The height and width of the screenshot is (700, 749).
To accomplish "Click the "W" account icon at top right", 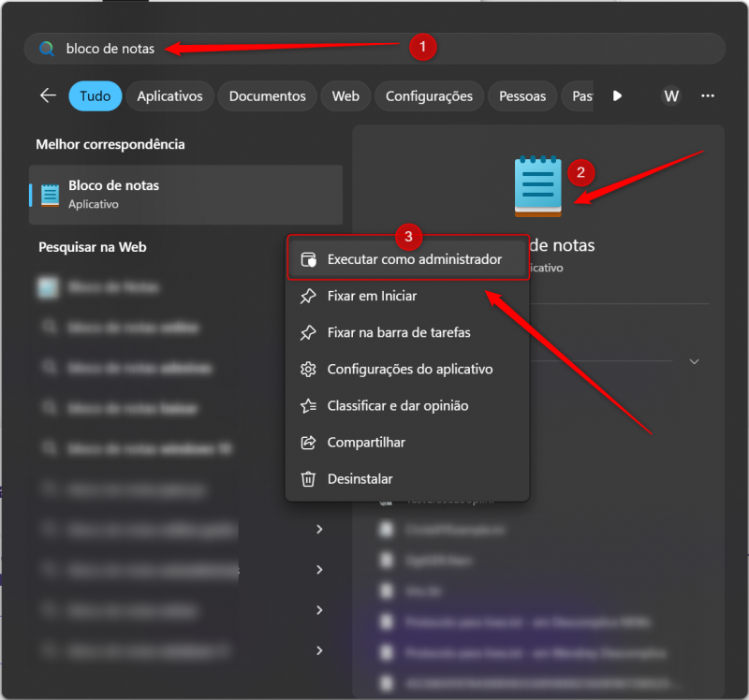I will [x=671, y=95].
